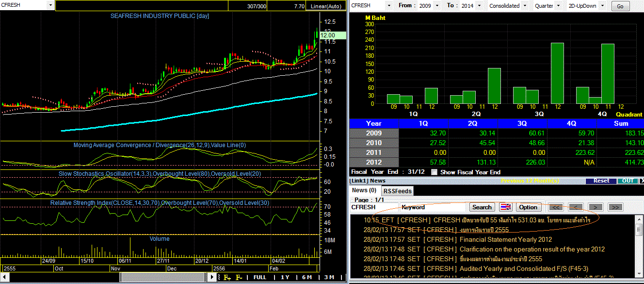Screen dimensions: 644x284
Task: Click the 2012 year row header
Action: (x=374, y=162)
